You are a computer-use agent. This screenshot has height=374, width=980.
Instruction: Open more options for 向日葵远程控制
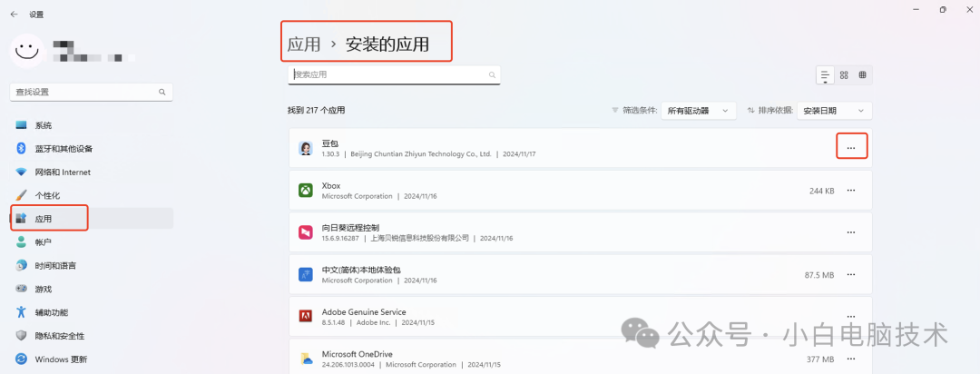point(850,232)
